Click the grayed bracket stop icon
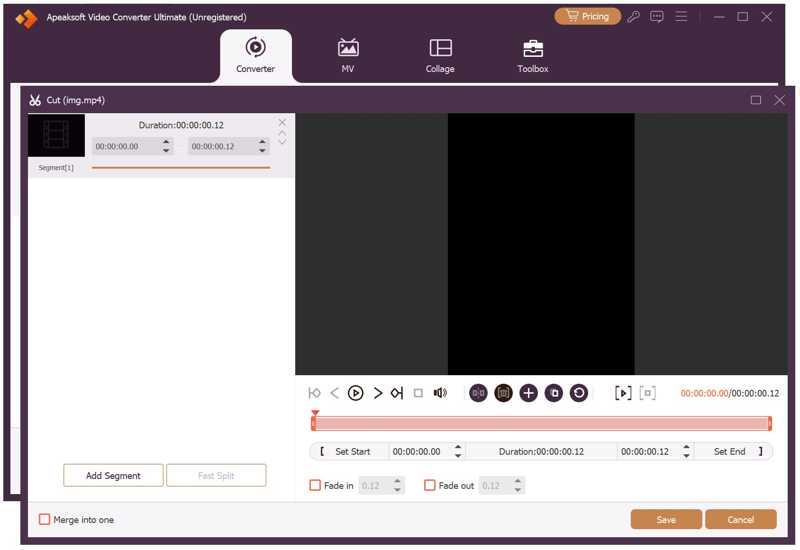The image size is (800, 550). pos(647,393)
